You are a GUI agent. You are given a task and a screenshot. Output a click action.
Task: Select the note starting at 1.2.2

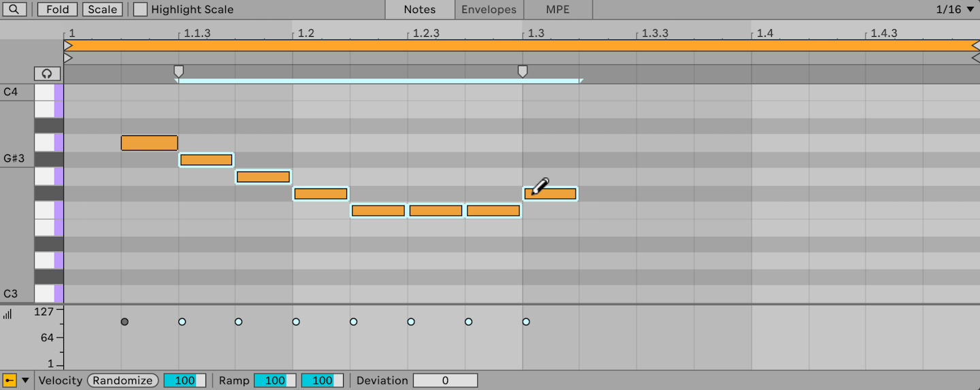coord(378,211)
